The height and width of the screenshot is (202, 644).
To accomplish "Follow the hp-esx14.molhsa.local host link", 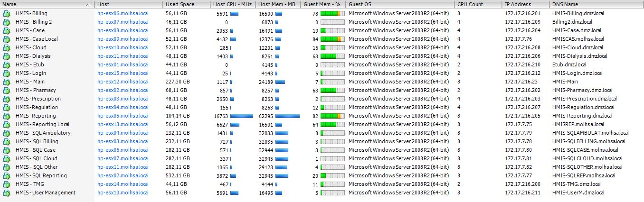I will pyautogui.click(x=123, y=184).
